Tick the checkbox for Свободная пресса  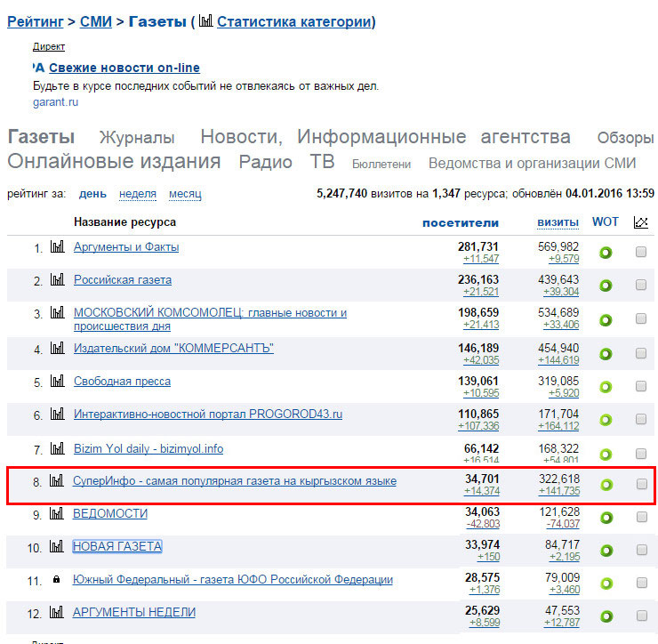[x=641, y=386]
